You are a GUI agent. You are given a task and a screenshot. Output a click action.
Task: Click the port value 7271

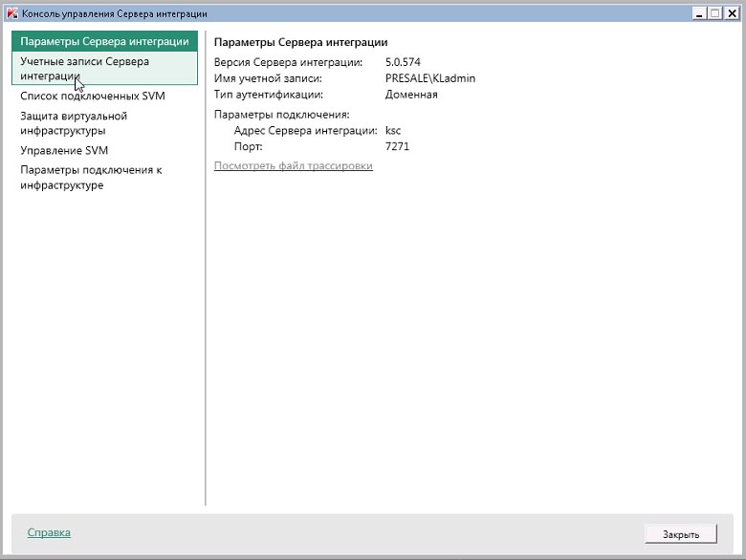click(x=397, y=146)
